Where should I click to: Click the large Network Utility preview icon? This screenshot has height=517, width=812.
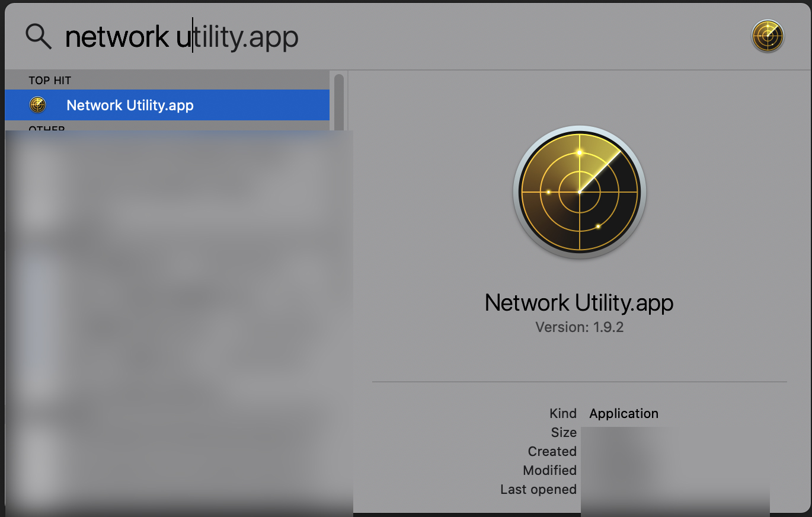pos(580,192)
